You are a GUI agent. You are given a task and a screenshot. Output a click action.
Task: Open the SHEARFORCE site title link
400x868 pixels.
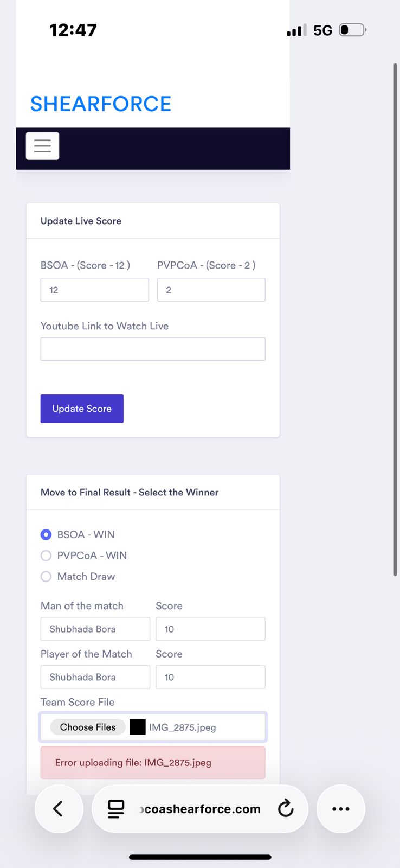tap(101, 104)
